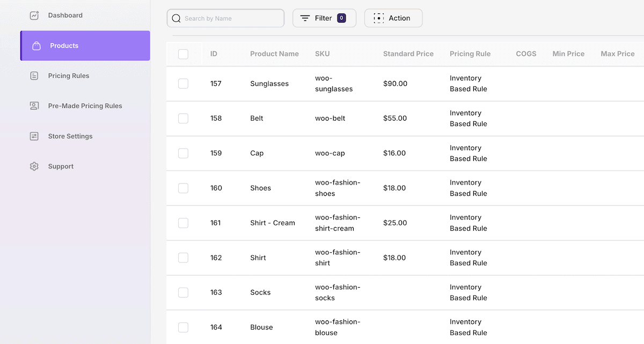Click the woo-fashion-shirt-cream SKU cell
Screen dimensions: 644x344
tap(338, 223)
